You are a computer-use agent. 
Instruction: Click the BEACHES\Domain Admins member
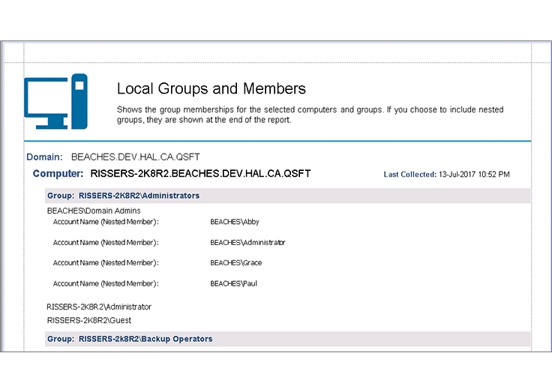click(94, 211)
